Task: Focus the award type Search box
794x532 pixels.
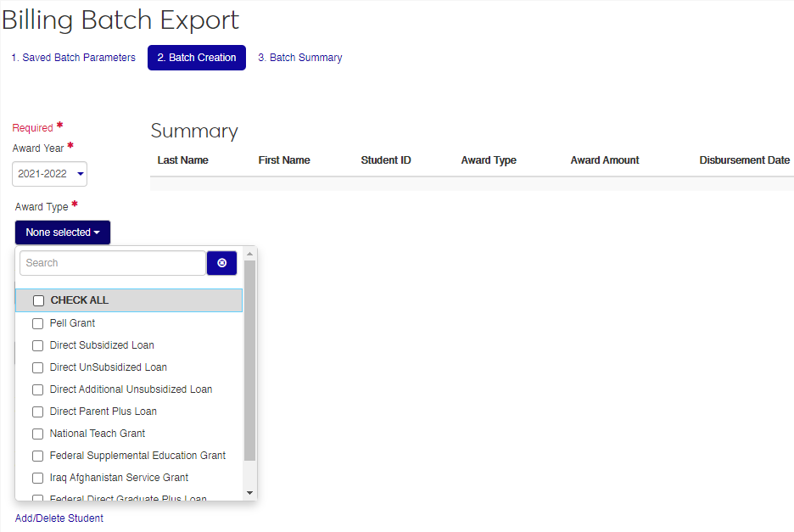Action: click(x=112, y=263)
